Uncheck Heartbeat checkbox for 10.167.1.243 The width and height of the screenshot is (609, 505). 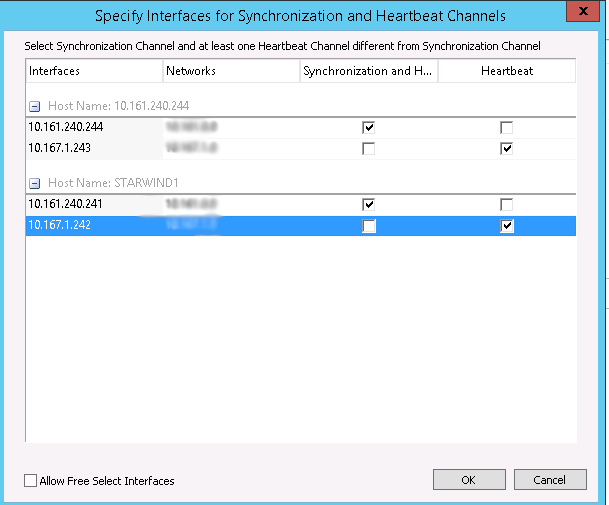tap(507, 148)
